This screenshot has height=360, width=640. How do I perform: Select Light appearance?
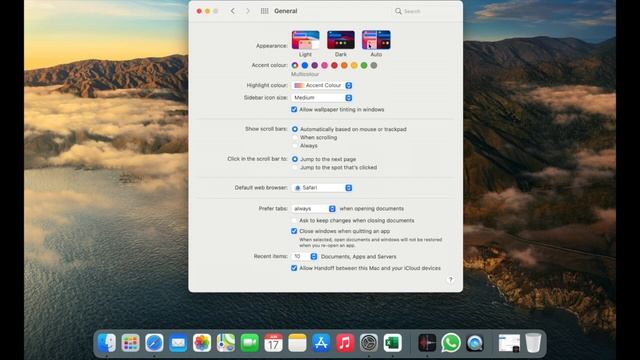[x=305, y=40]
